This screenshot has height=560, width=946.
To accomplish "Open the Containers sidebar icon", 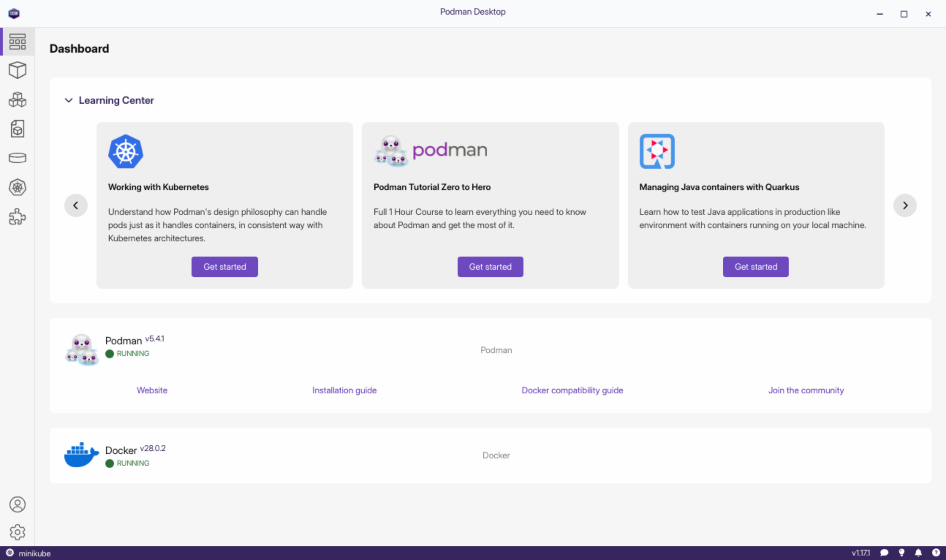I will pos(17,70).
